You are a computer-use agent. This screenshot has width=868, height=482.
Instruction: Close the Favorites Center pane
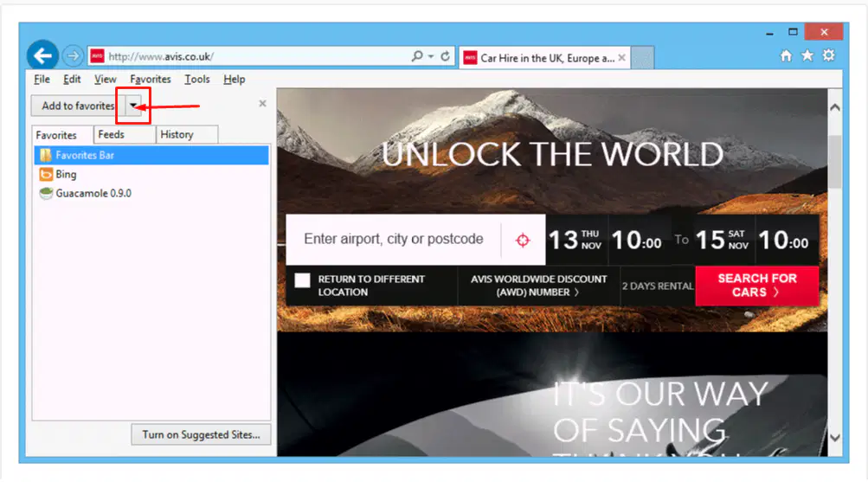(262, 104)
